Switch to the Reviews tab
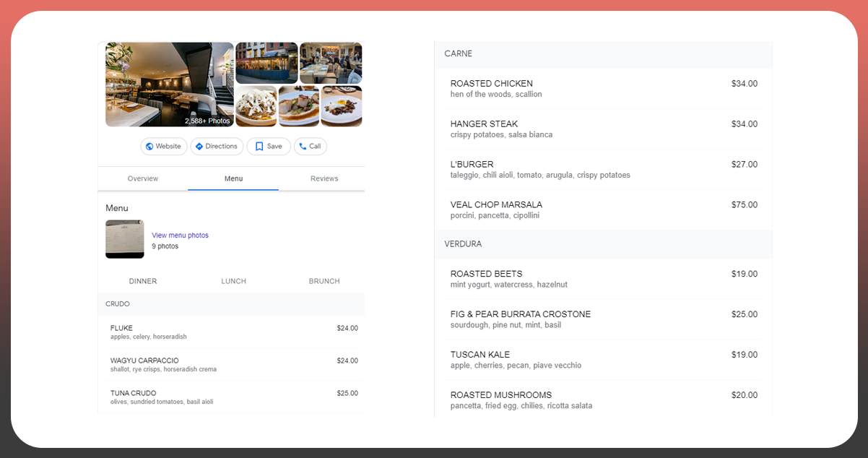The height and width of the screenshot is (458, 868). (x=324, y=178)
